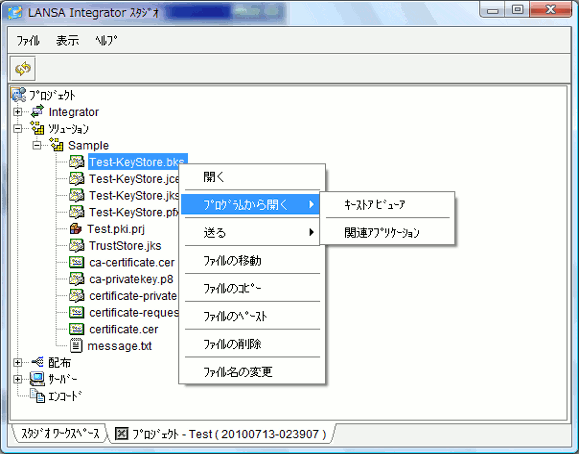
Task: Open the ファイル menu
Action: coord(28,40)
